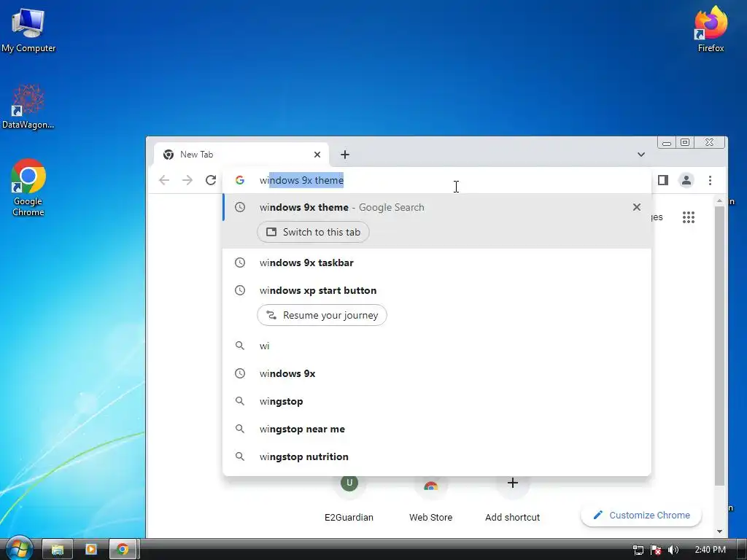Screen dimensions: 747x560
Task: Open the E2Guardian shortcut tile
Action: coord(349,497)
